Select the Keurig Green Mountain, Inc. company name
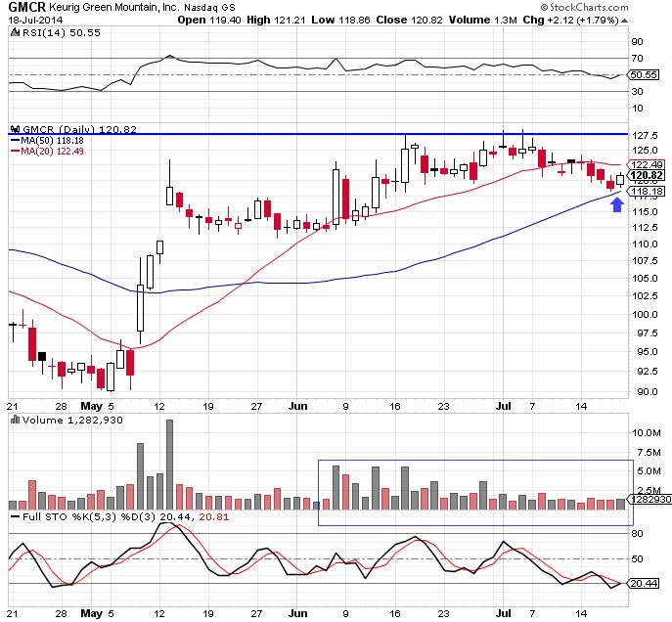Screen dimensions: 672x622 coord(114,7)
